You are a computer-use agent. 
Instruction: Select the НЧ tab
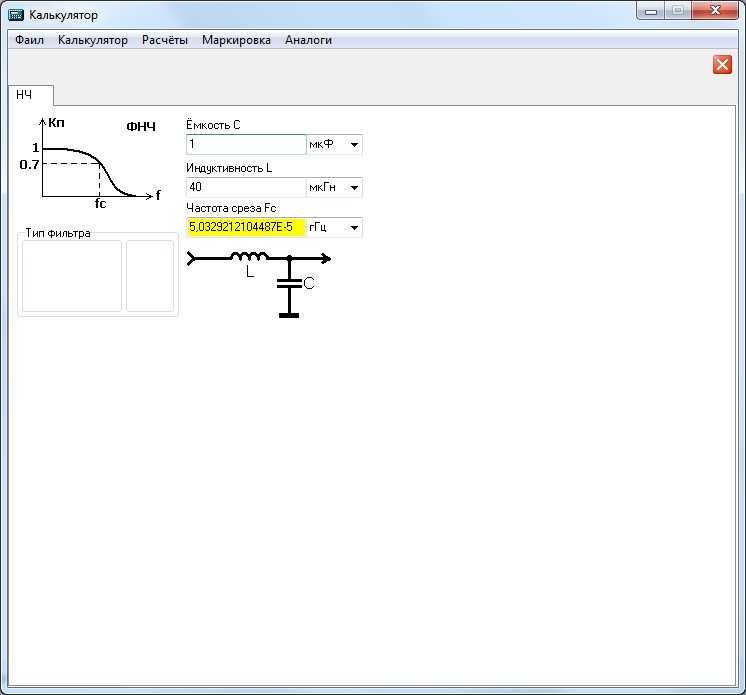(25, 95)
